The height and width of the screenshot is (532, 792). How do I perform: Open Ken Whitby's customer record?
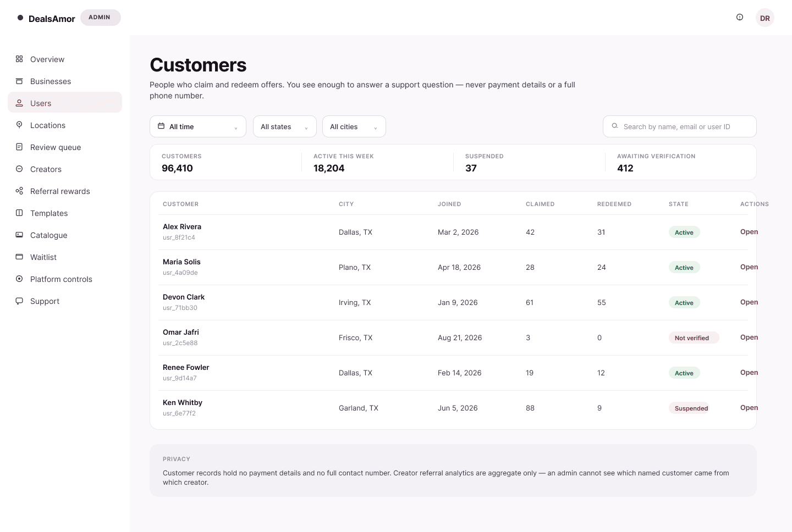coord(749,408)
